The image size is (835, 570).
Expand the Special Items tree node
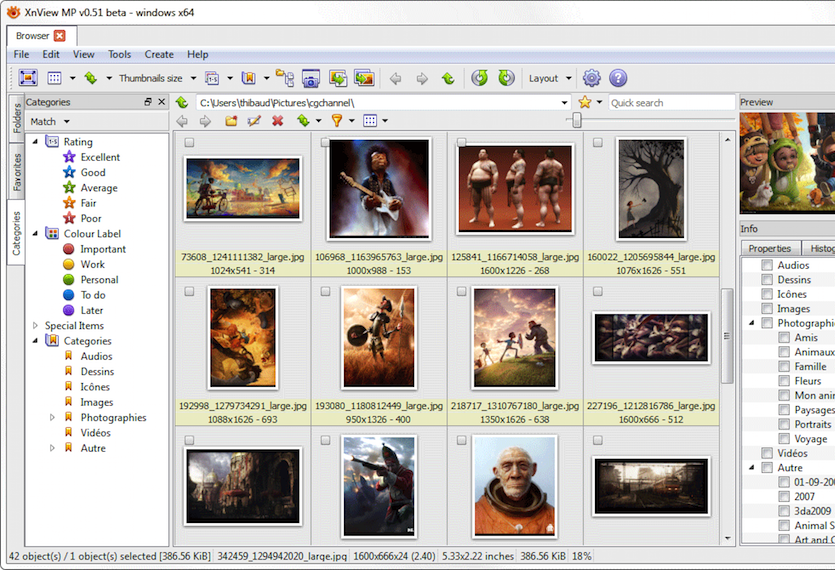point(35,325)
